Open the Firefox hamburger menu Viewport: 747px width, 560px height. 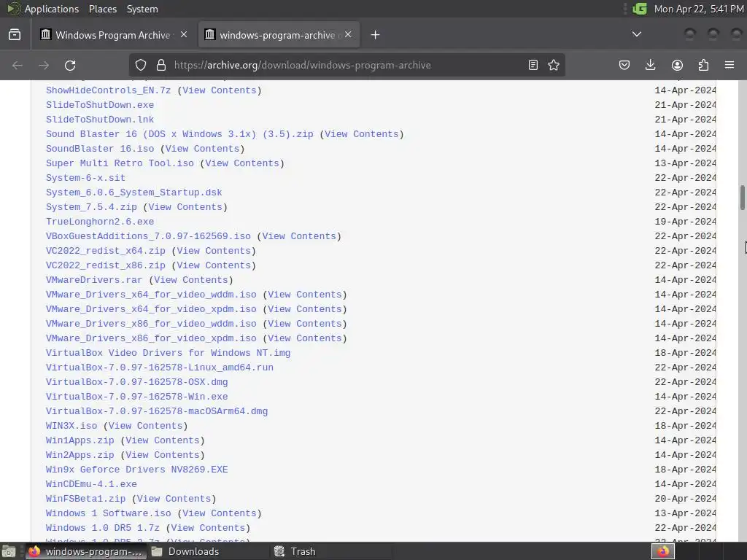[x=729, y=65]
